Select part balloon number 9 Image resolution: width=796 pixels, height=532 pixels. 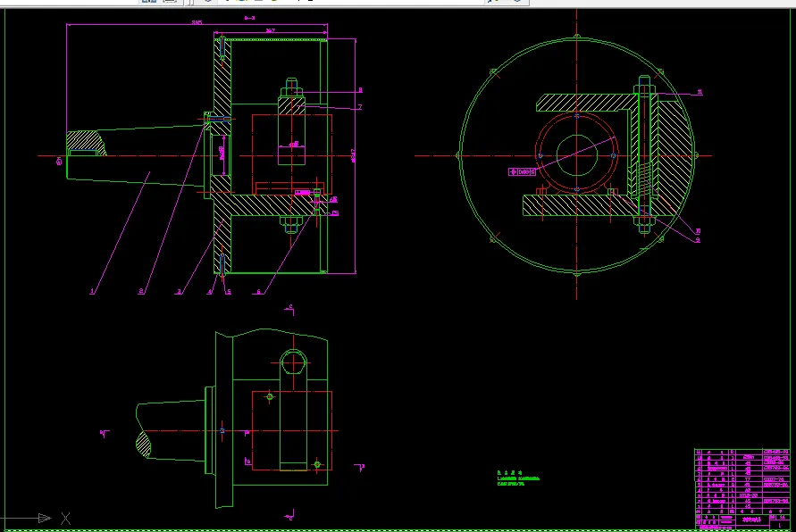coord(698,240)
